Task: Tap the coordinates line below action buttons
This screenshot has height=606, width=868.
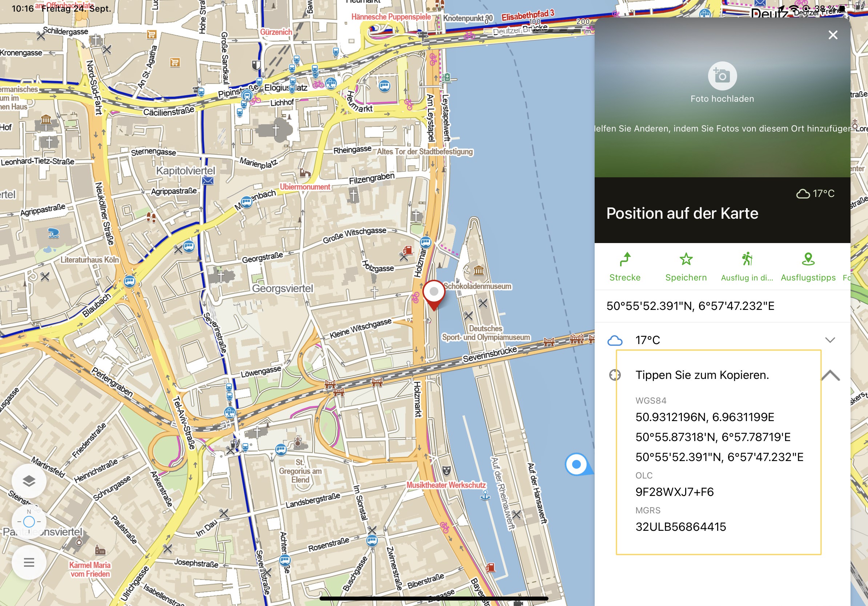Action: (x=690, y=306)
